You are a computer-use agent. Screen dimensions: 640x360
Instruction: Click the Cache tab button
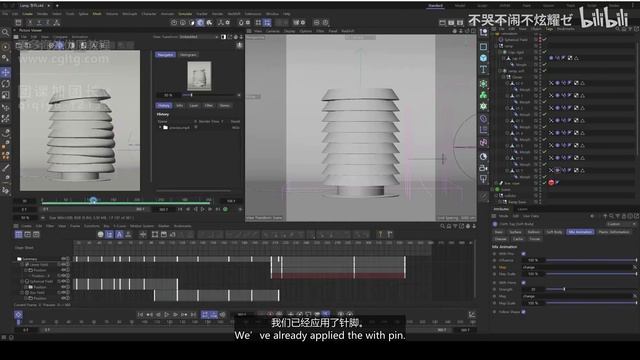518,239
